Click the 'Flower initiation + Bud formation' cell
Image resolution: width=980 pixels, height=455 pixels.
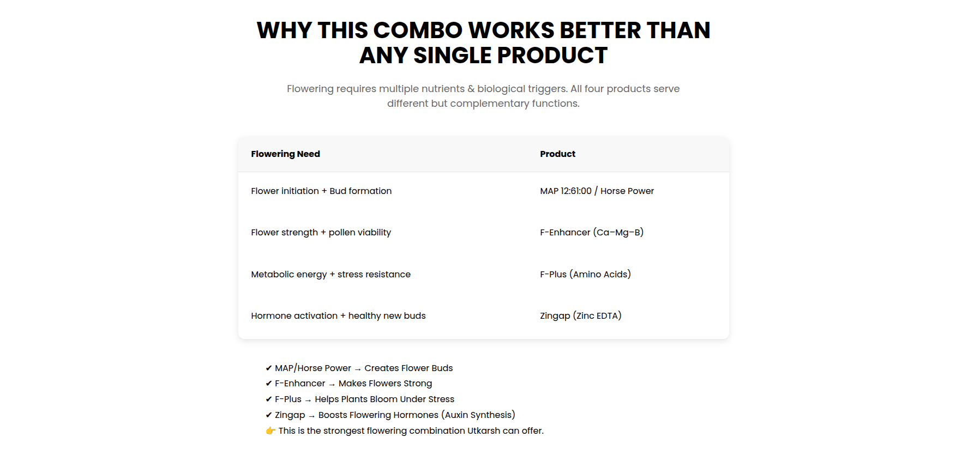321,191
